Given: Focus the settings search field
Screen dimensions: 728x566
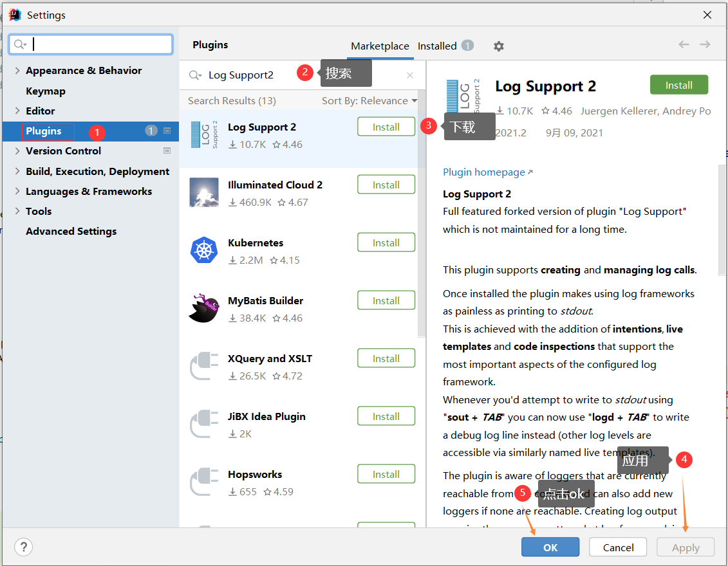Looking at the screenshot, I should tap(91, 44).
